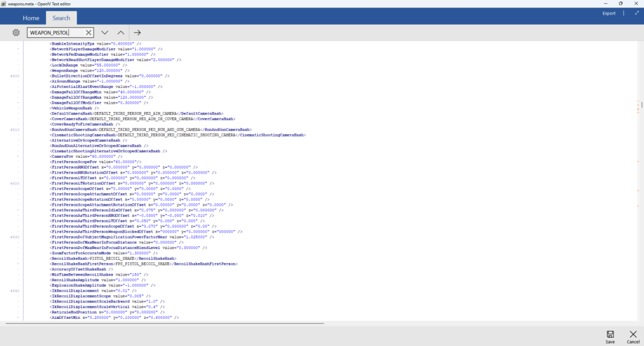The image size is (644, 346).
Task: Clear the WEAPON_PISTOL search field
Action: coord(88,33)
